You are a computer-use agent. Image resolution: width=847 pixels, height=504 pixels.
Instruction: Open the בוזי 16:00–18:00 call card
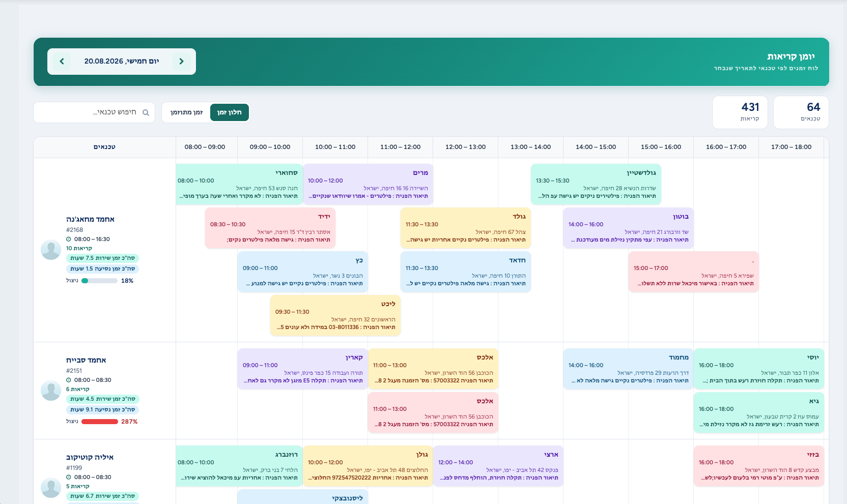point(759,466)
